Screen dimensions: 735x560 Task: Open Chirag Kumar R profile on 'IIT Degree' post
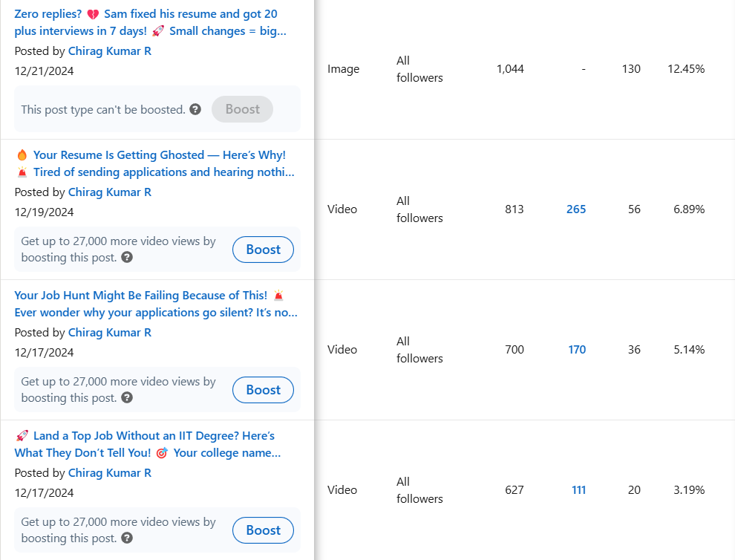110,473
